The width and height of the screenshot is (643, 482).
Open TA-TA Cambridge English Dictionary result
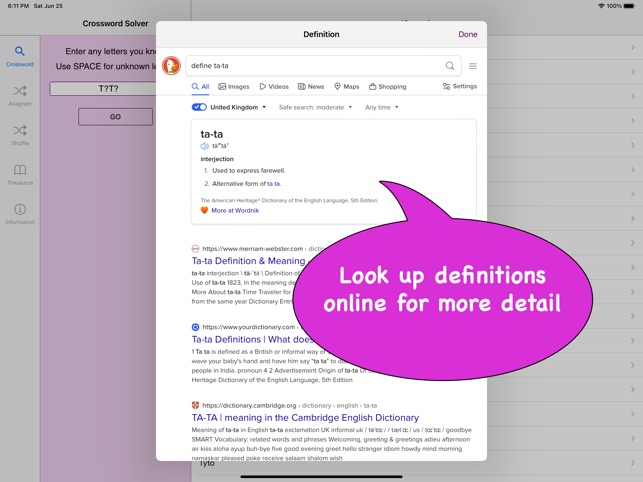(x=305, y=418)
